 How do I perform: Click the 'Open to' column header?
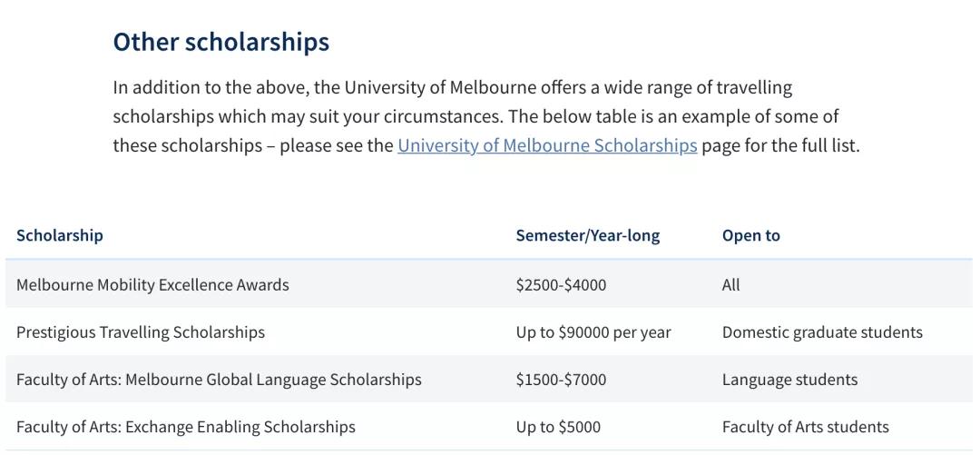750,235
